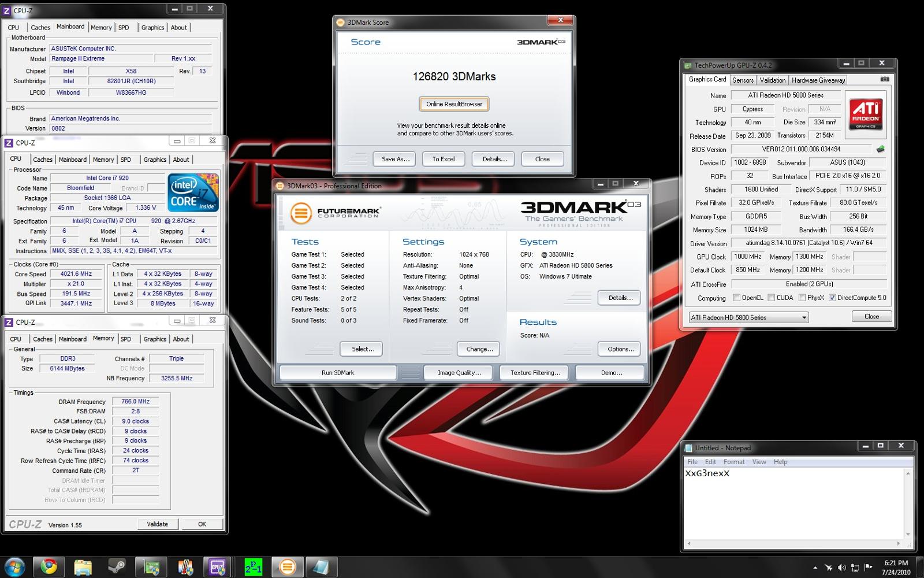Click the System Details... button in 3DMark03
The height and width of the screenshot is (578, 924).
620,298
